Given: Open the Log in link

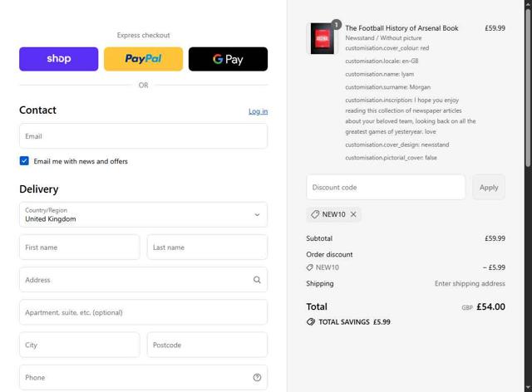Looking at the screenshot, I should click(x=258, y=111).
